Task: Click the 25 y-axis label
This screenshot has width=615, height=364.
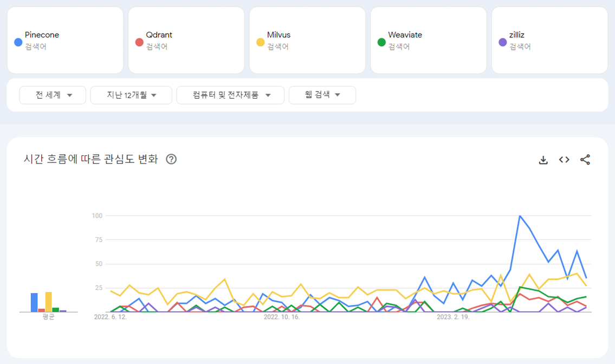Action: (99, 288)
